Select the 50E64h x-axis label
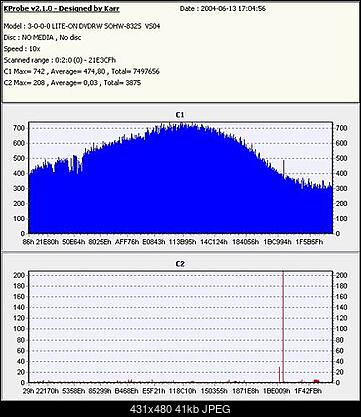Image resolution: width=361 pixels, height=417 pixels. pyautogui.click(x=74, y=242)
